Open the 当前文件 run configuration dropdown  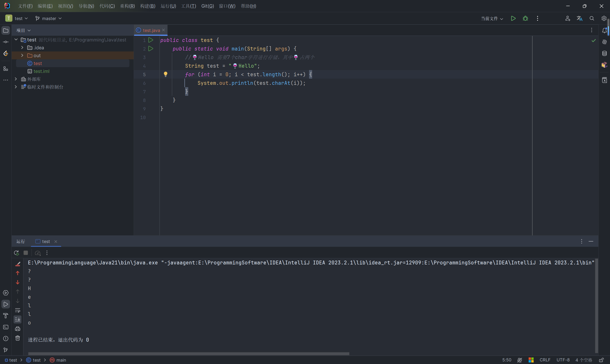(492, 18)
